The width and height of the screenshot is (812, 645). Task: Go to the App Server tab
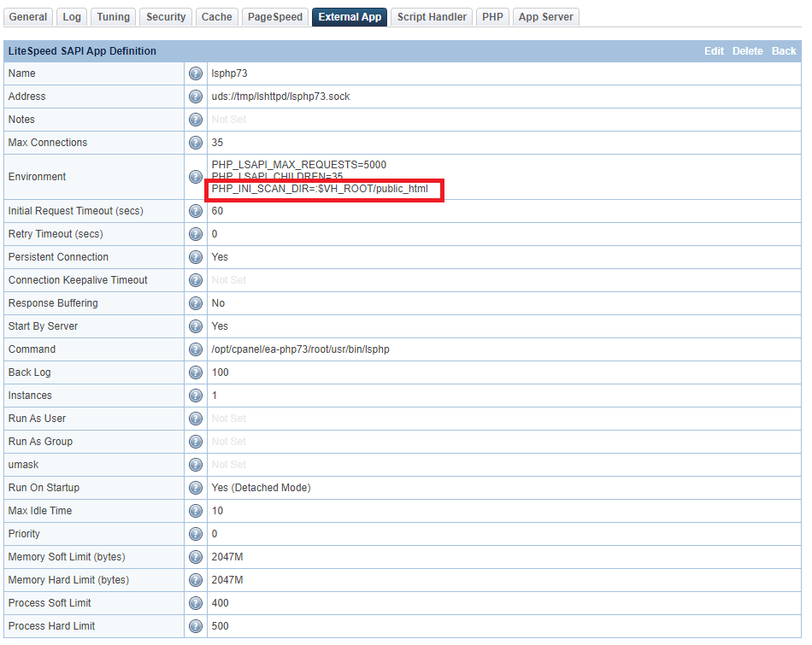[x=546, y=17]
